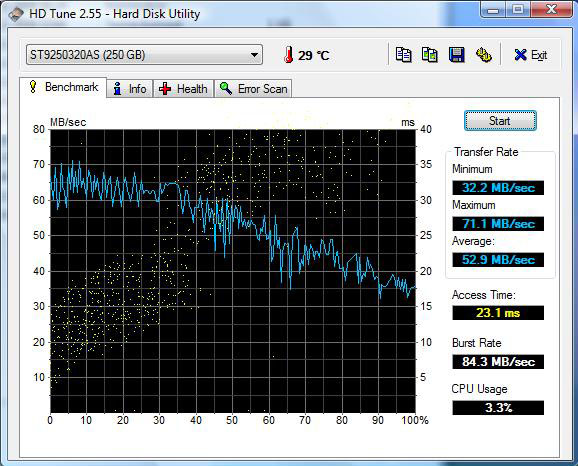Click the Exit button
Screen dimensions: 578x466
530,55
